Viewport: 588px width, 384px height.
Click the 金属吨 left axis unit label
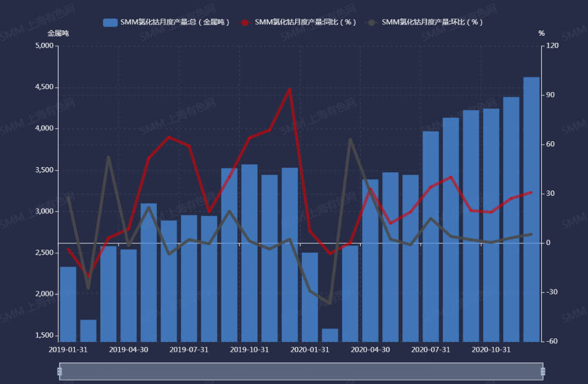(58, 33)
